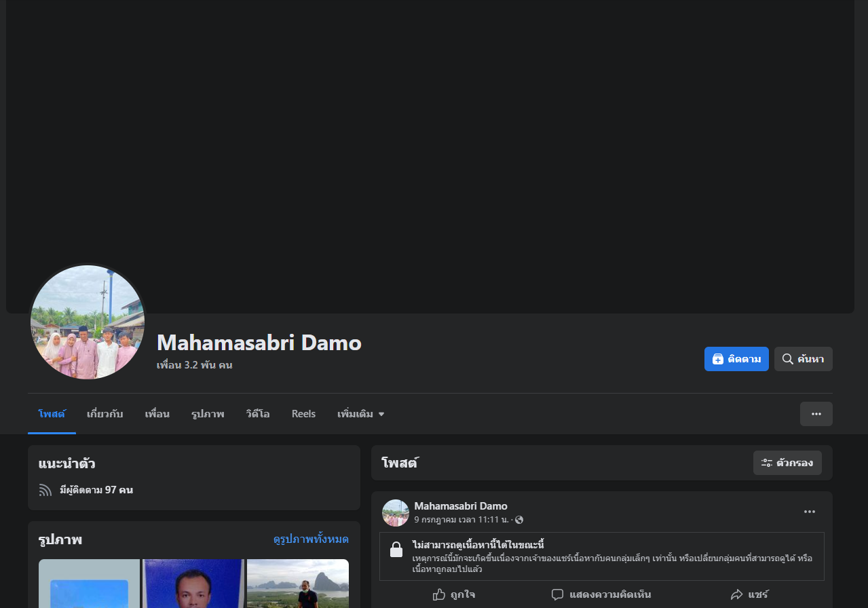Image resolution: width=868 pixels, height=608 pixels.
Task: Click the ตัวกรอง filters button
Action: [787, 463]
